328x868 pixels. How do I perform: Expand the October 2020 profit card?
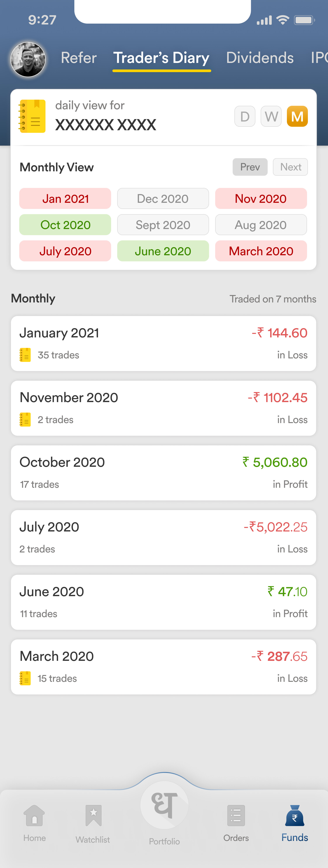pyautogui.click(x=164, y=473)
